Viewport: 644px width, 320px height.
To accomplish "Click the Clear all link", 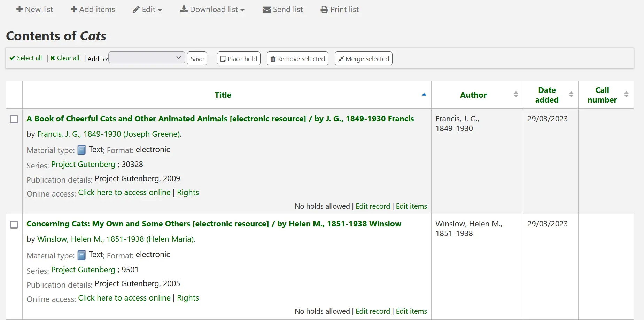I will click(x=65, y=58).
